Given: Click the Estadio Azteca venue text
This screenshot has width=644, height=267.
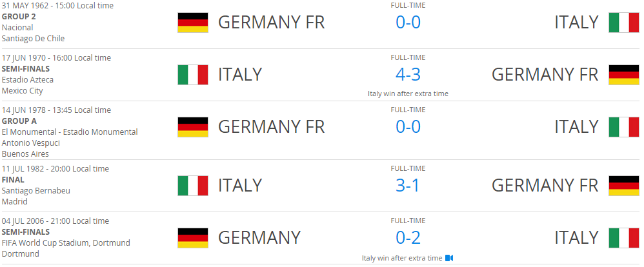Looking at the screenshot, I should pyautogui.click(x=28, y=80).
